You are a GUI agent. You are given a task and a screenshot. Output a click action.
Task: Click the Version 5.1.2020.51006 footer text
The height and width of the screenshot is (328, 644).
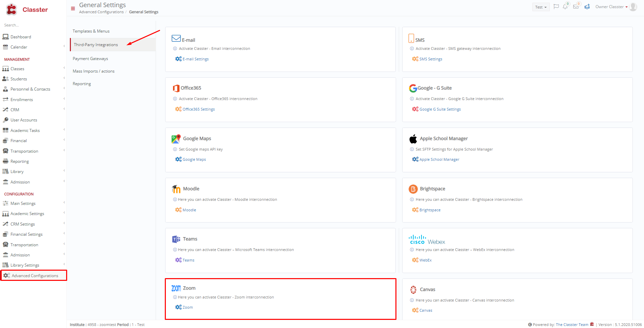pos(620,325)
